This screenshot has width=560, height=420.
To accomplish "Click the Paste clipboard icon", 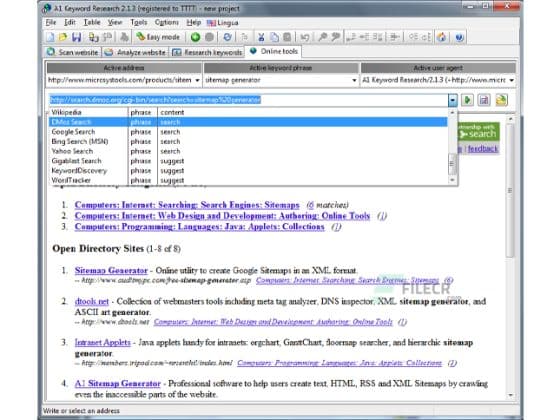I will [287, 37].
